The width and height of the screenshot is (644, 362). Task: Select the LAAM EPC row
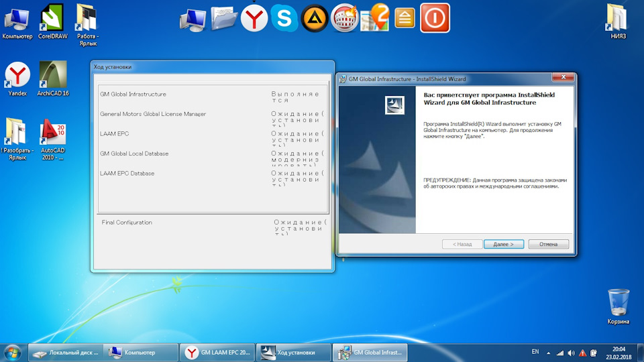213,137
